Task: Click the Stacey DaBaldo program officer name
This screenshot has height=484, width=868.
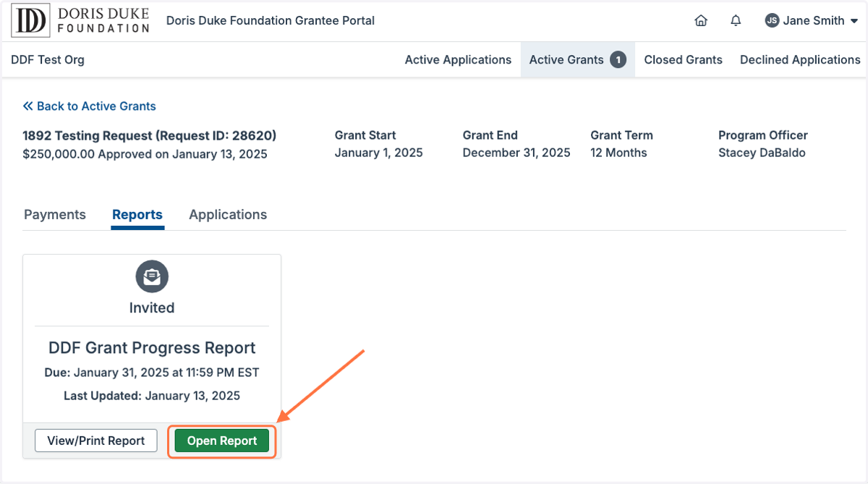Action: 762,153
